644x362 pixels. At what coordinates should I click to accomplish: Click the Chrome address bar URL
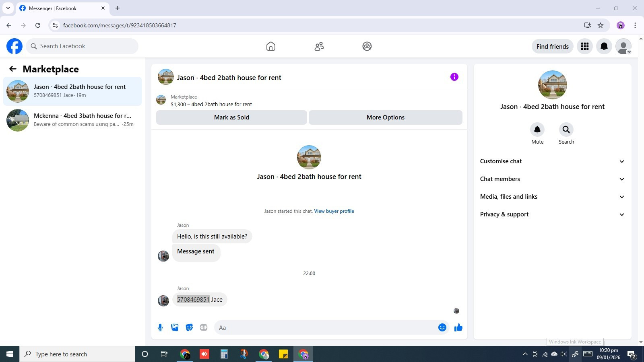120,25
